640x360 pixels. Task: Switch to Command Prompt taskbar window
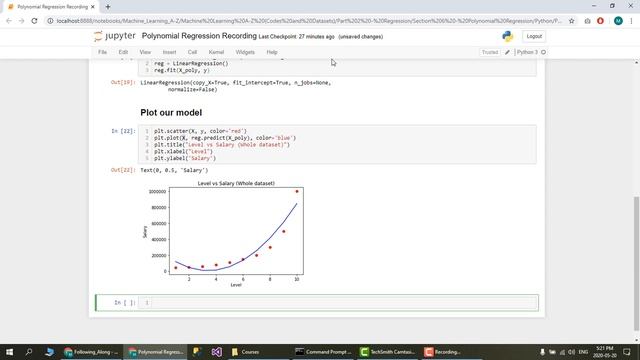pyautogui.click(x=323, y=352)
